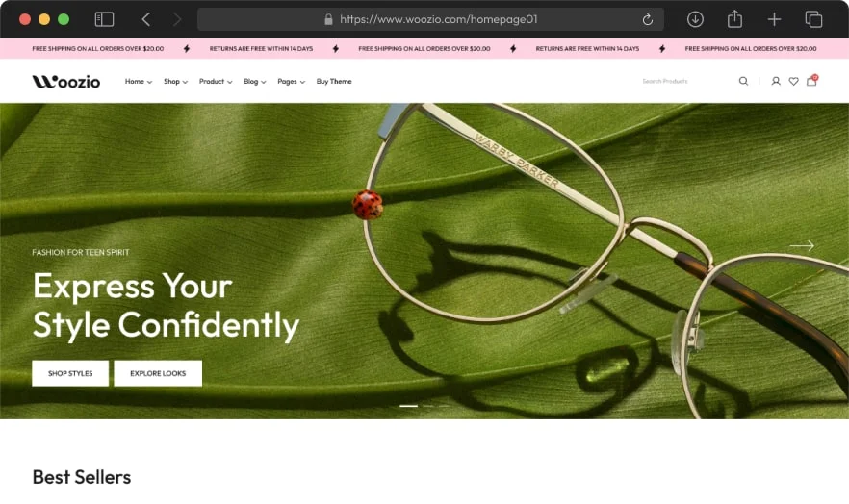Open the wishlist heart icon
Screen dimensions: 849x504
tap(794, 81)
